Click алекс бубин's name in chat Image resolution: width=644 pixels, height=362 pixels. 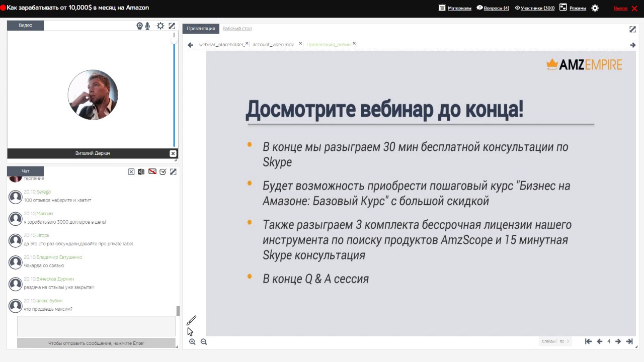click(49, 301)
